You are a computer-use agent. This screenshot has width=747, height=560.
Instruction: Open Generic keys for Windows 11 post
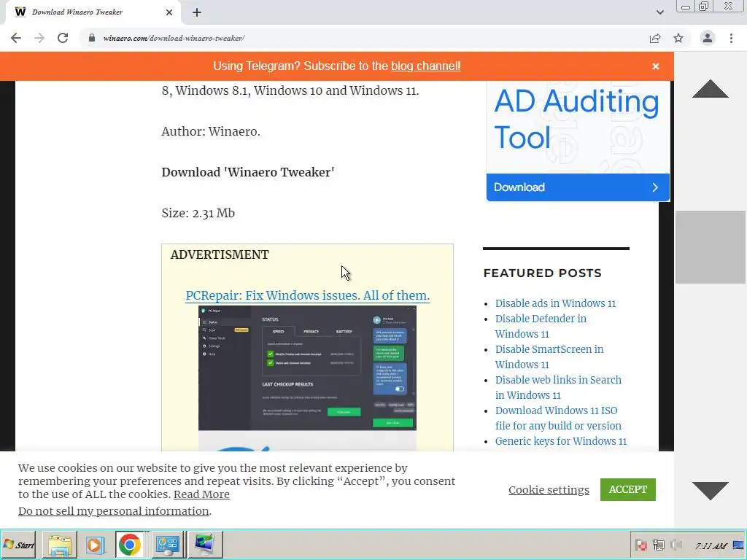coord(561,441)
